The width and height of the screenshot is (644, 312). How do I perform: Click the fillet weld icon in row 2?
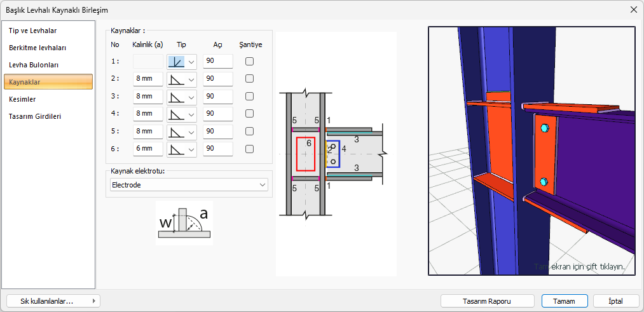[176, 79]
